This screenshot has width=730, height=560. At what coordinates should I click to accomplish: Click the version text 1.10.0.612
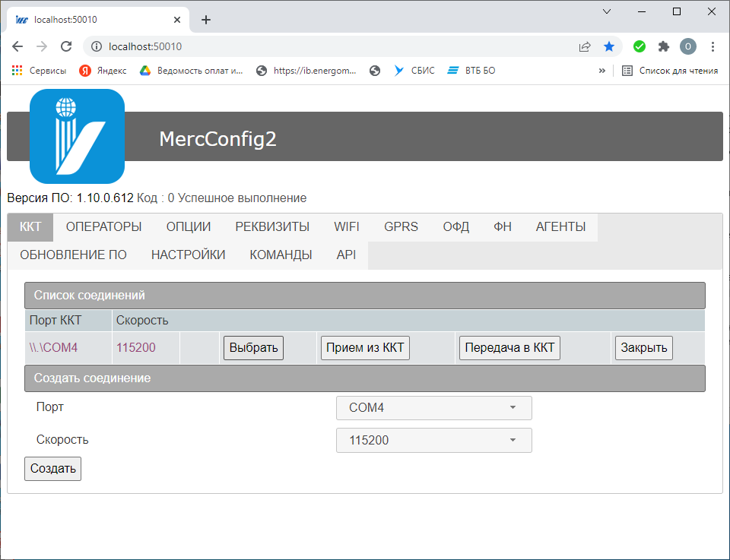[x=105, y=198]
